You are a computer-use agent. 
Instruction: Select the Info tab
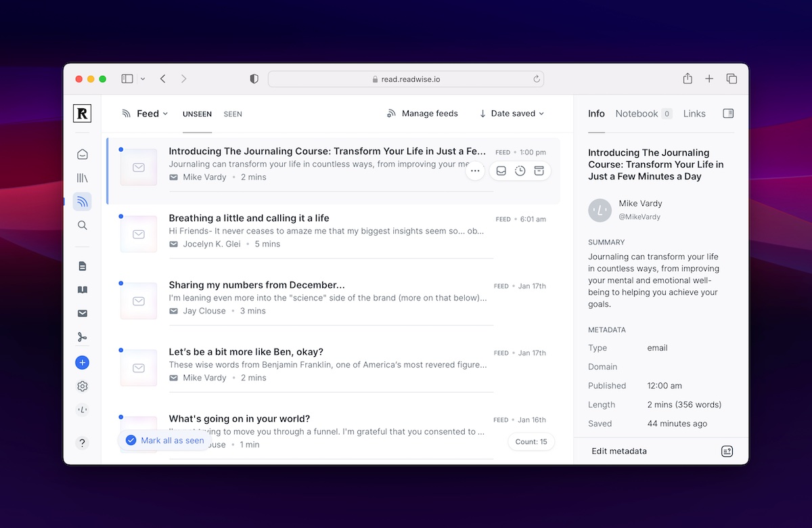tap(596, 114)
